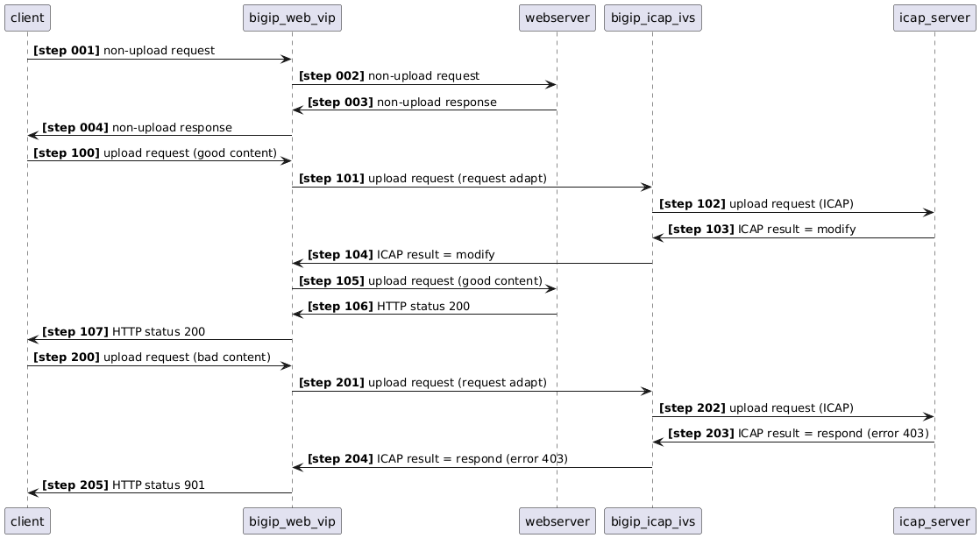Image resolution: width=980 pixels, height=538 pixels.
Task: Select the header bigip_web_vip participant box
Action: tap(292, 17)
